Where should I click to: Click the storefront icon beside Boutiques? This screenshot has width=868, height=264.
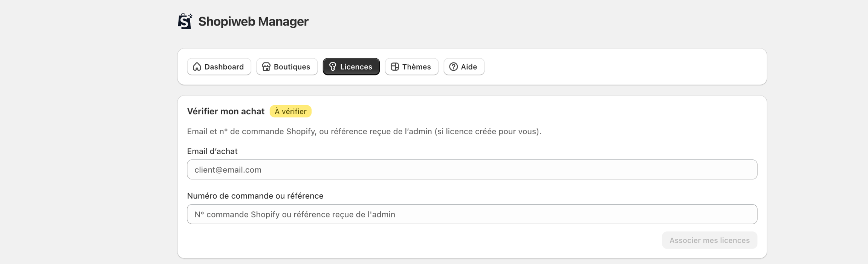(266, 67)
